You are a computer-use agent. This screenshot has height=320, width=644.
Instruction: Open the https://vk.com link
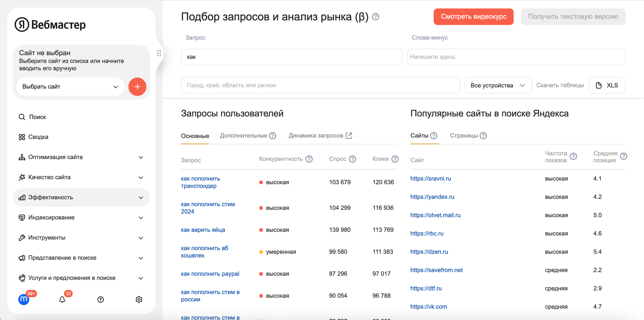point(429,307)
